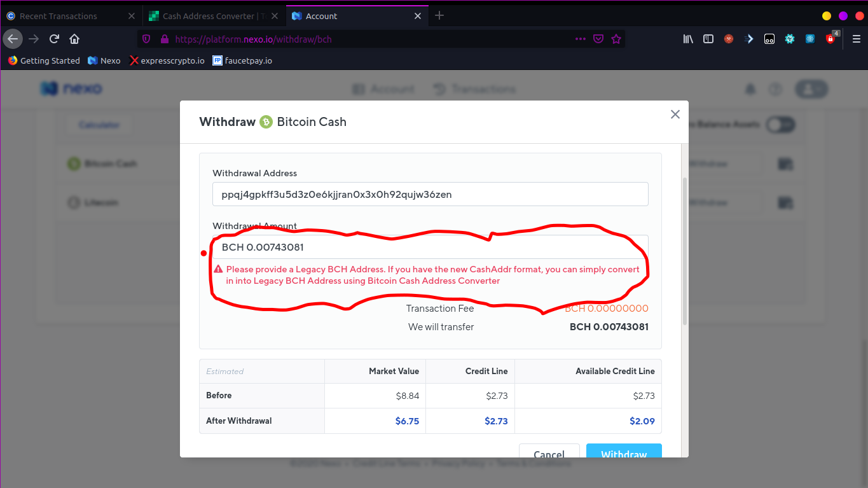Toggle the Balance Assets switch

click(780, 125)
